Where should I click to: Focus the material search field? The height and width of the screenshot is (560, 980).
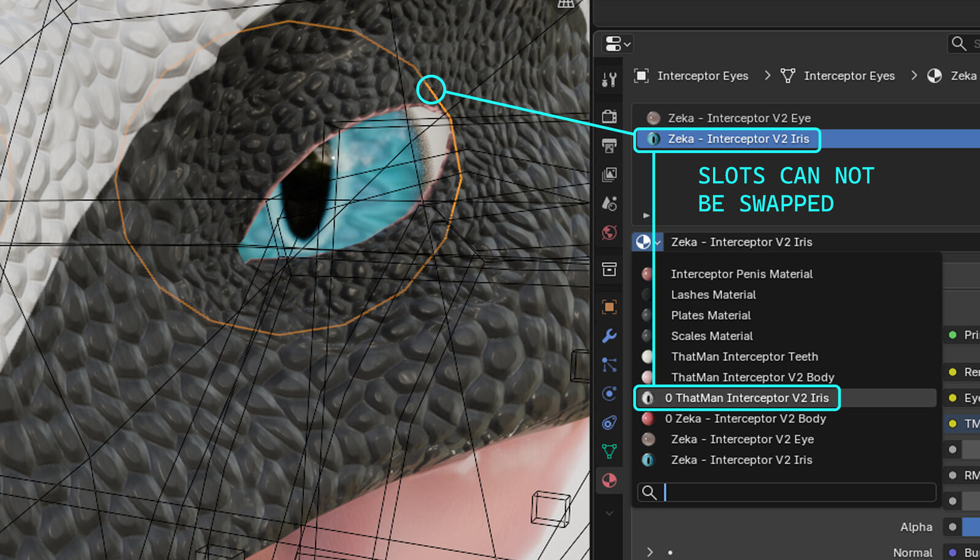pos(798,492)
